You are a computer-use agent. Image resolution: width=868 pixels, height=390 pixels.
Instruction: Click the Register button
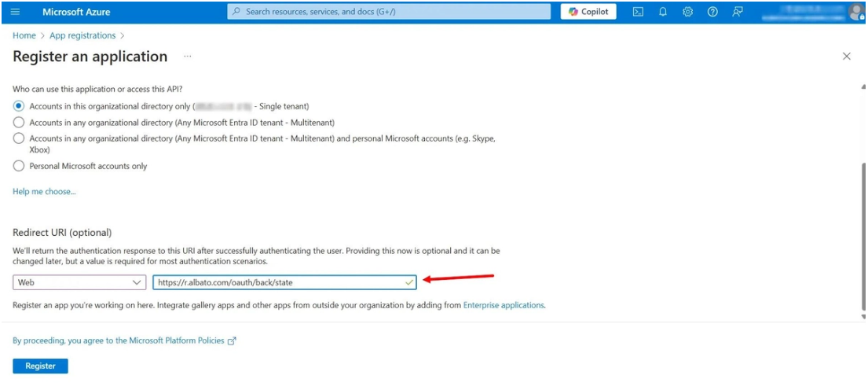coord(40,366)
